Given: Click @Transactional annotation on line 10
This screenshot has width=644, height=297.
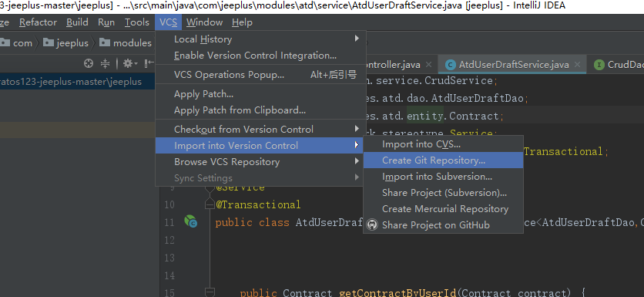Looking at the screenshot, I should pos(258,204).
